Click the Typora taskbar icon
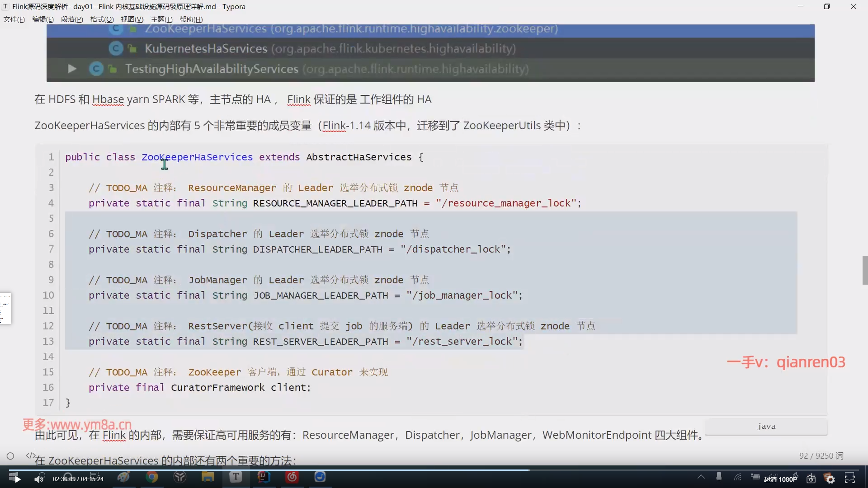The height and width of the screenshot is (488, 868). click(x=236, y=477)
